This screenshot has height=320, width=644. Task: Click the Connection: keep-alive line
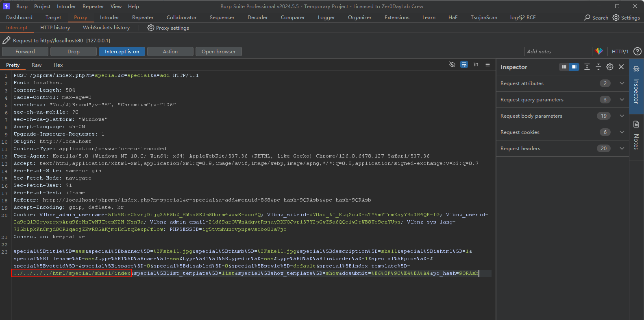click(x=49, y=237)
